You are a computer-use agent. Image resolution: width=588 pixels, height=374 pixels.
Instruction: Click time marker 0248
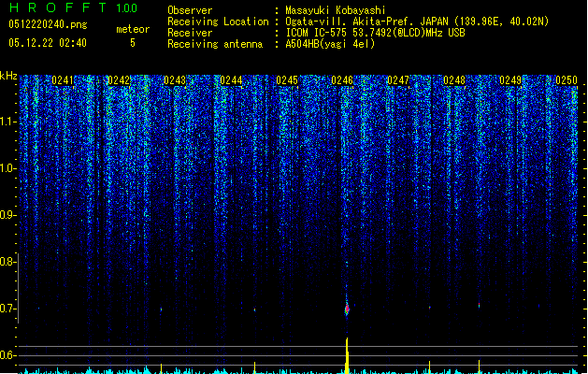tap(454, 80)
